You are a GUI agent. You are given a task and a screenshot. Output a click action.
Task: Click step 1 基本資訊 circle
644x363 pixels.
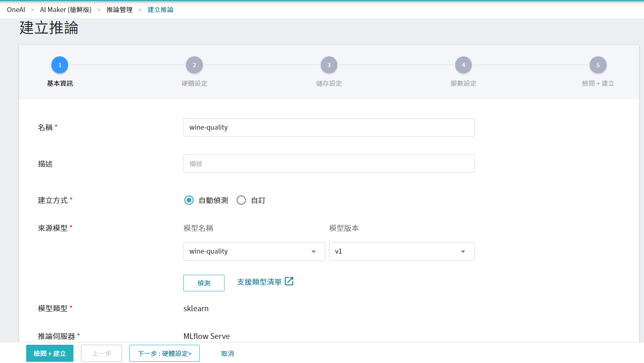(x=60, y=65)
